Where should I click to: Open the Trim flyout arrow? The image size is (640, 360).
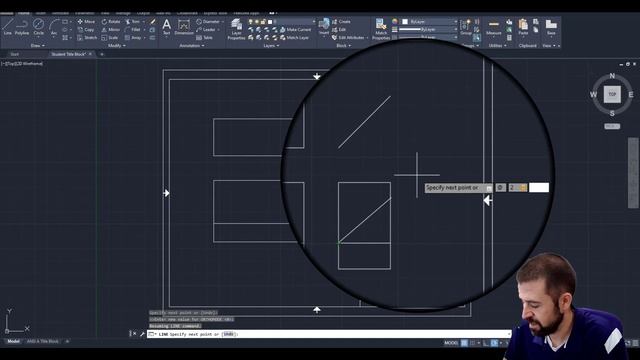[x=143, y=22]
